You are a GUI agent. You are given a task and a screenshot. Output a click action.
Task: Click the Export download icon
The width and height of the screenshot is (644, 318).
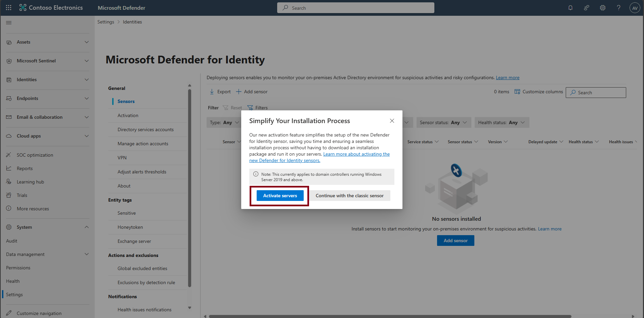pos(212,92)
